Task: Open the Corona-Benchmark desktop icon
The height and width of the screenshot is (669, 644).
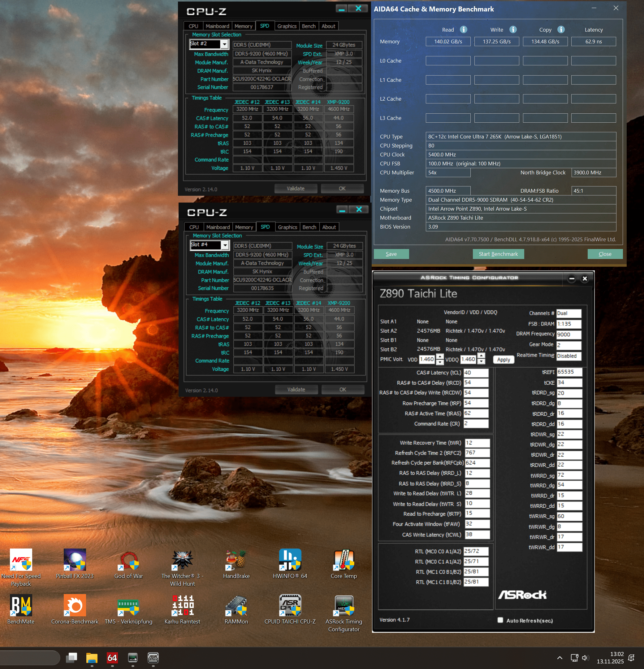Action: pos(75,606)
